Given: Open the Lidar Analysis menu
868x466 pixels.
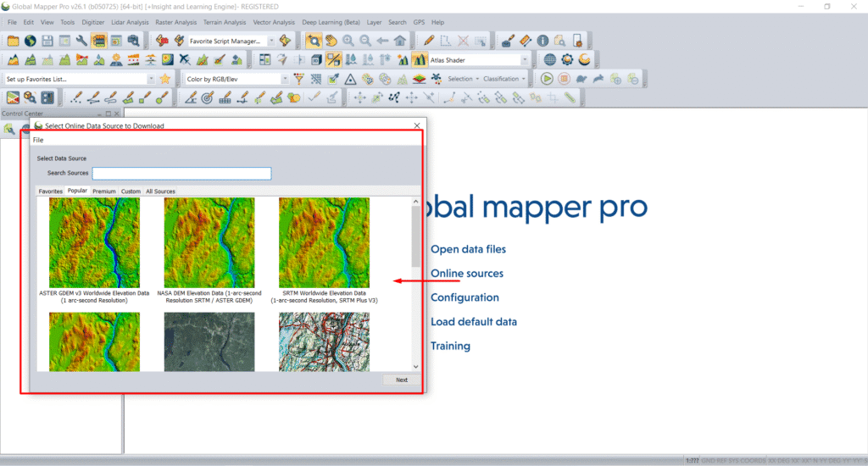Looking at the screenshot, I should [x=130, y=22].
